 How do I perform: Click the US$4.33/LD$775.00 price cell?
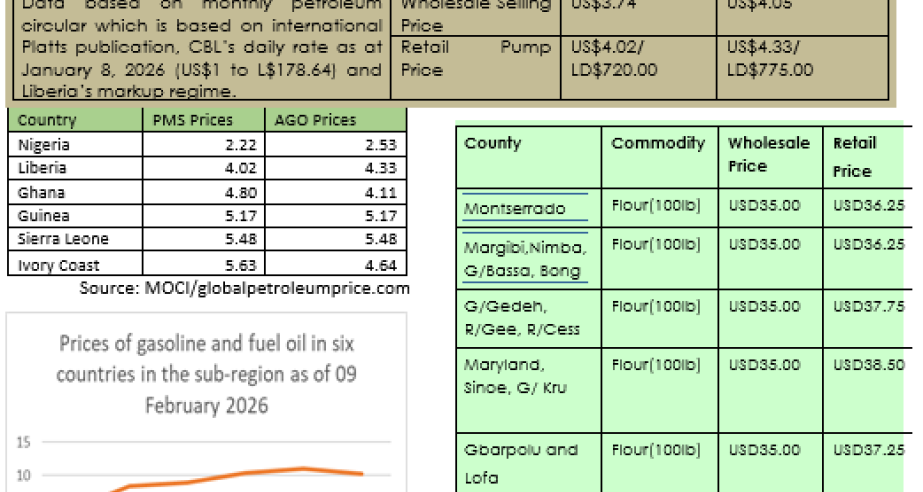(x=769, y=59)
